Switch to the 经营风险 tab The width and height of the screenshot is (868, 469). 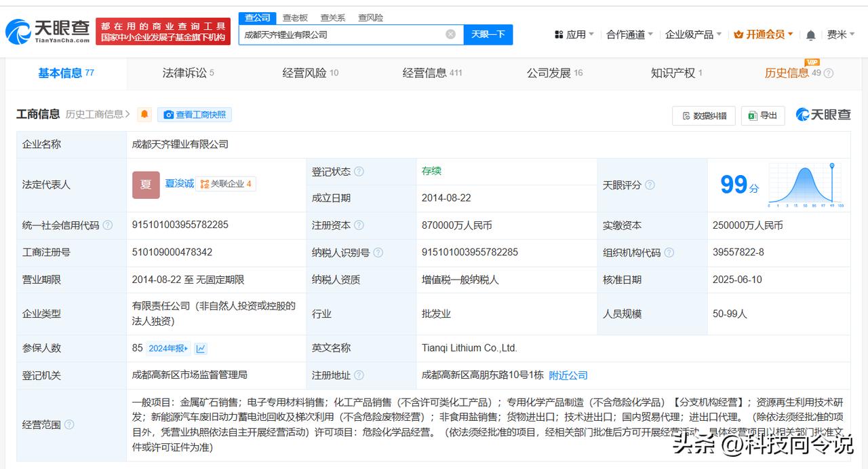click(x=310, y=73)
